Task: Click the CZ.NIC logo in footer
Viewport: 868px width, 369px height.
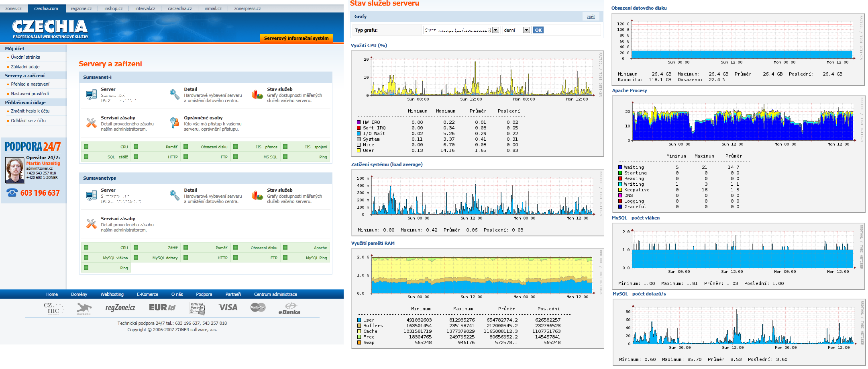Action: (x=53, y=308)
